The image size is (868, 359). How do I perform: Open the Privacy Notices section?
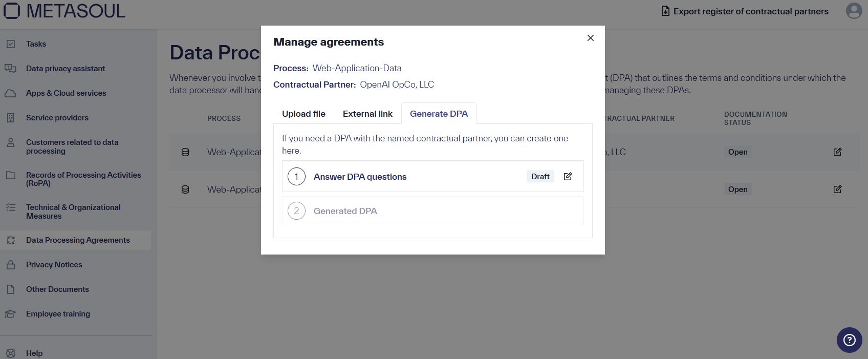(x=54, y=264)
